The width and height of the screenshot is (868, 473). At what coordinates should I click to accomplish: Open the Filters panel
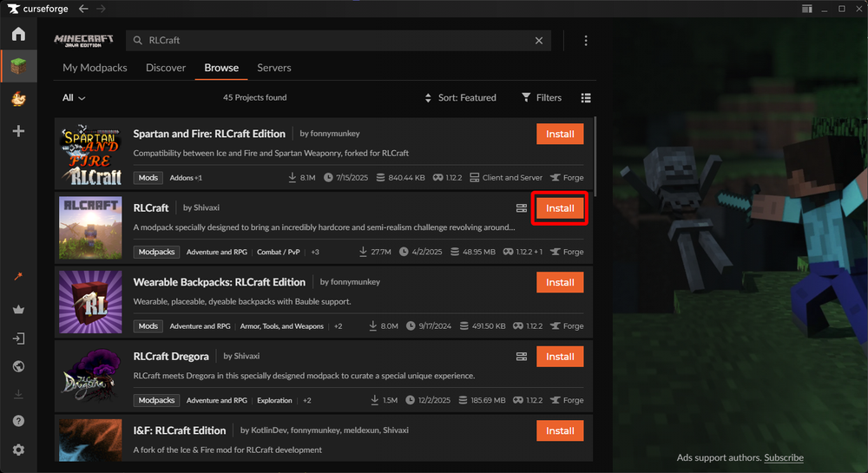pyautogui.click(x=542, y=98)
